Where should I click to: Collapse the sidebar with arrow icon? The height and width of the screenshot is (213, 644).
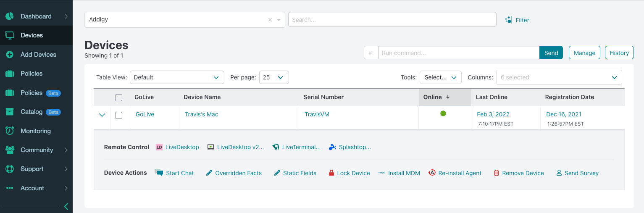[x=66, y=206]
